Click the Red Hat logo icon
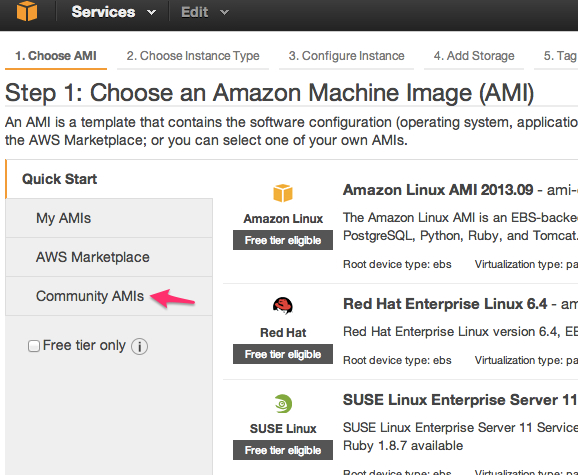This screenshot has height=475, width=578. pyautogui.click(x=283, y=305)
